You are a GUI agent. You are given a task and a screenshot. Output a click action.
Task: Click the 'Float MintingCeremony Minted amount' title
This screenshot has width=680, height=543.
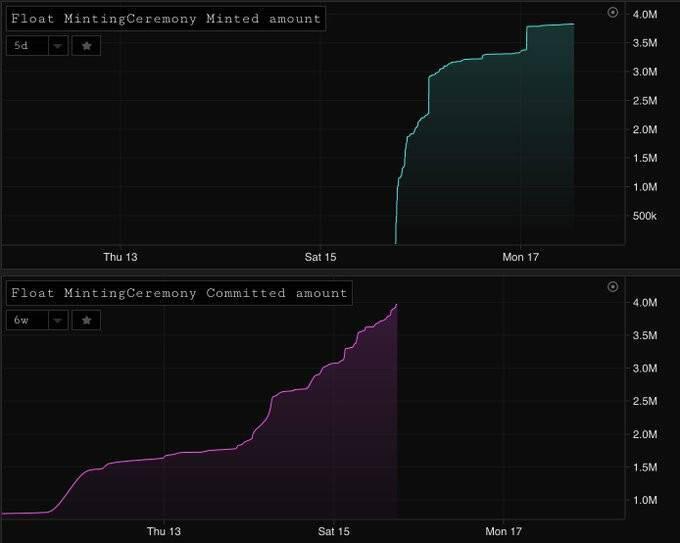coord(166,18)
